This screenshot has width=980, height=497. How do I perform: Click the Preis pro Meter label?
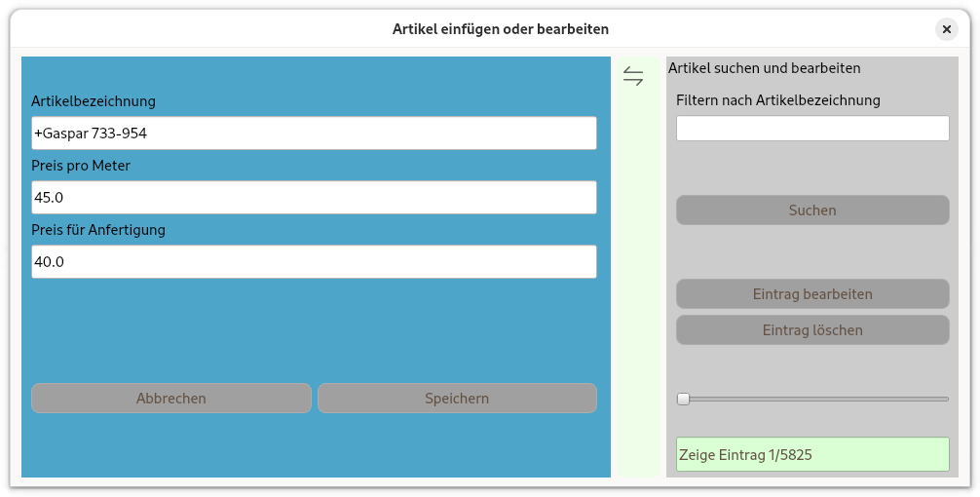pyautogui.click(x=81, y=166)
